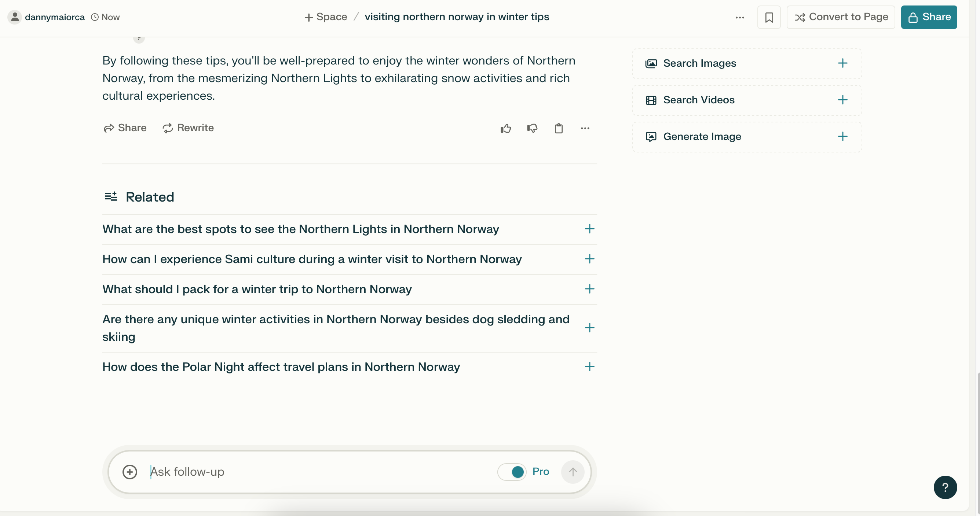
Task: Add Generate Image with its plus
Action: pyautogui.click(x=843, y=136)
